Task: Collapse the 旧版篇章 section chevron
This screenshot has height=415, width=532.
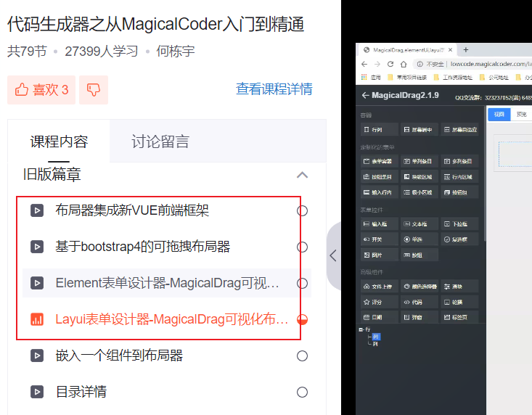Action: click(x=303, y=175)
